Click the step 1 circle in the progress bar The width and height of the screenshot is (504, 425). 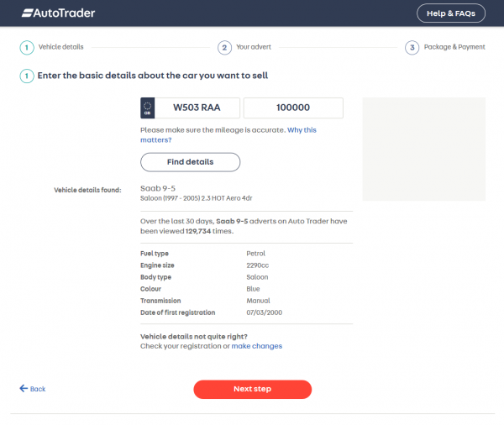pos(26,47)
